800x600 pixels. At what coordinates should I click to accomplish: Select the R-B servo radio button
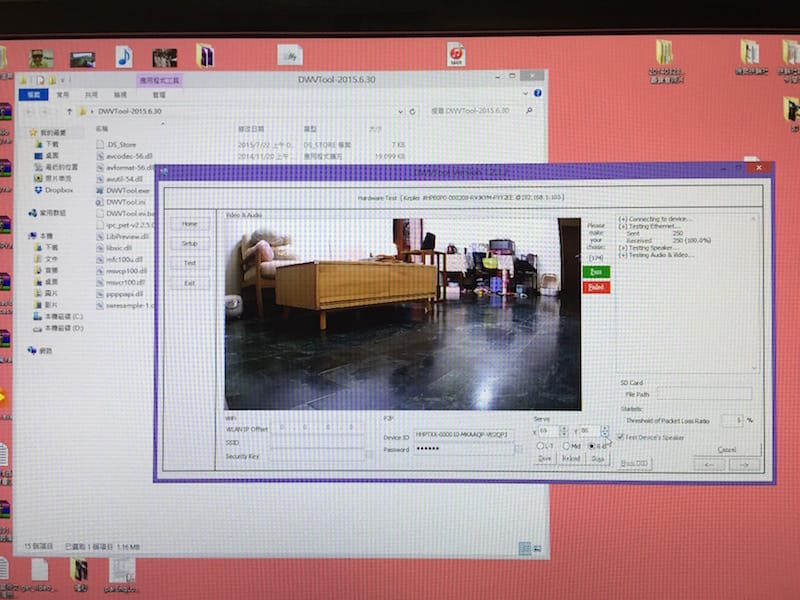click(x=591, y=445)
